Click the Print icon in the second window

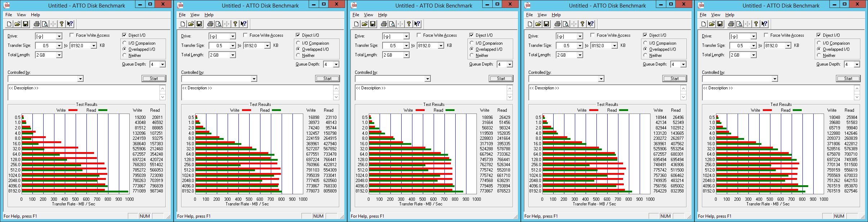210,24
